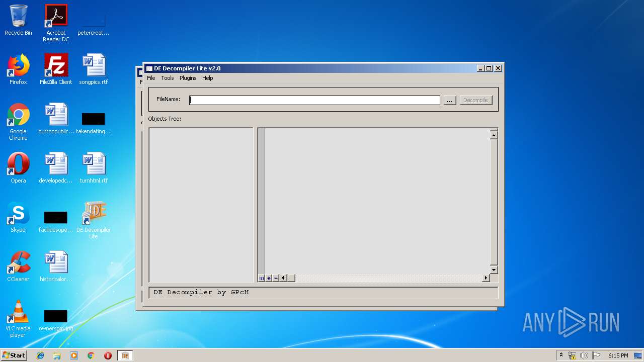
Task: Select VLC media player desktop icon
Action: tap(18, 319)
